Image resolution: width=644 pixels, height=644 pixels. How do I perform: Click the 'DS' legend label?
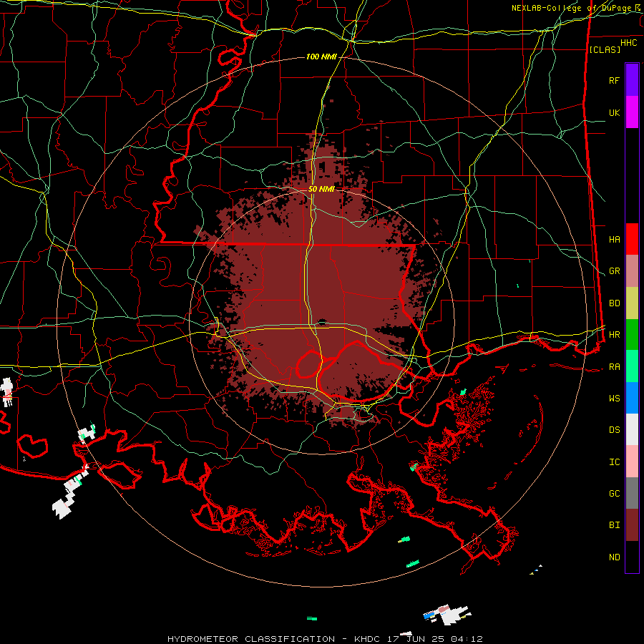614,430
